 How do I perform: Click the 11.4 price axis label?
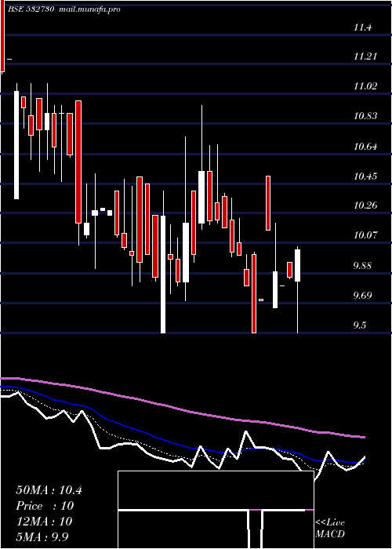363,27
